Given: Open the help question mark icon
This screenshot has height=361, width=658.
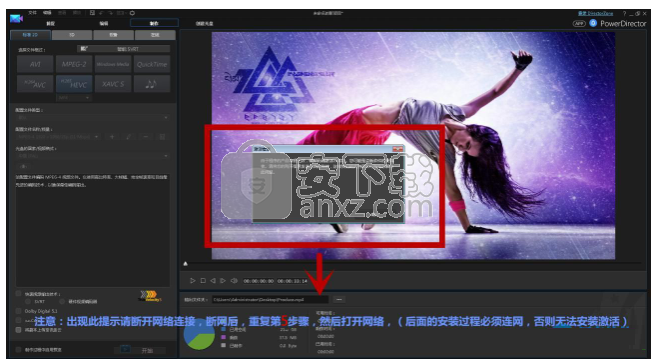Looking at the screenshot, I should click(x=624, y=14).
